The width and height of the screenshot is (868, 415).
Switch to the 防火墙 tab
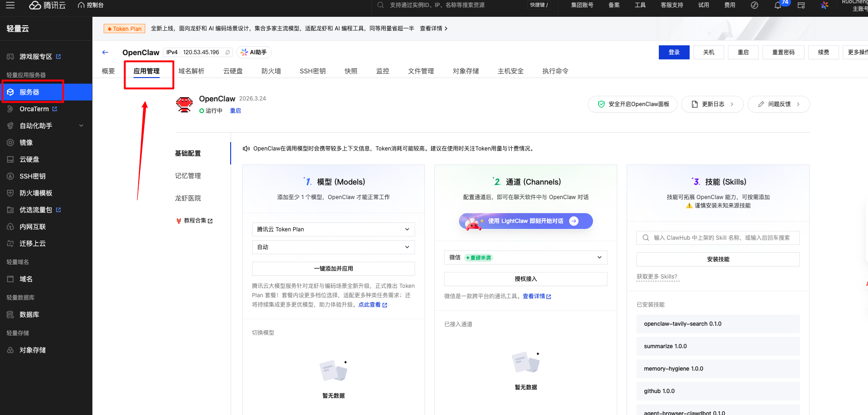click(x=271, y=71)
